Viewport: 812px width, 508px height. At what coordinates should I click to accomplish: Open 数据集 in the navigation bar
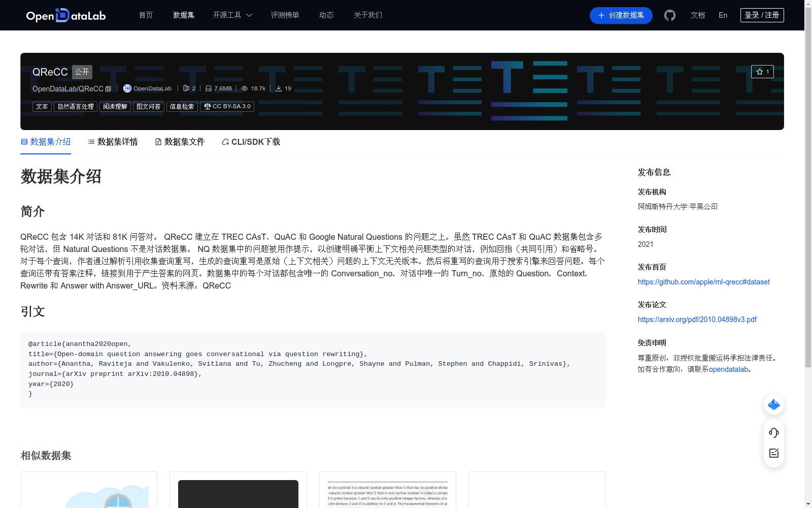(x=184, y=15)
